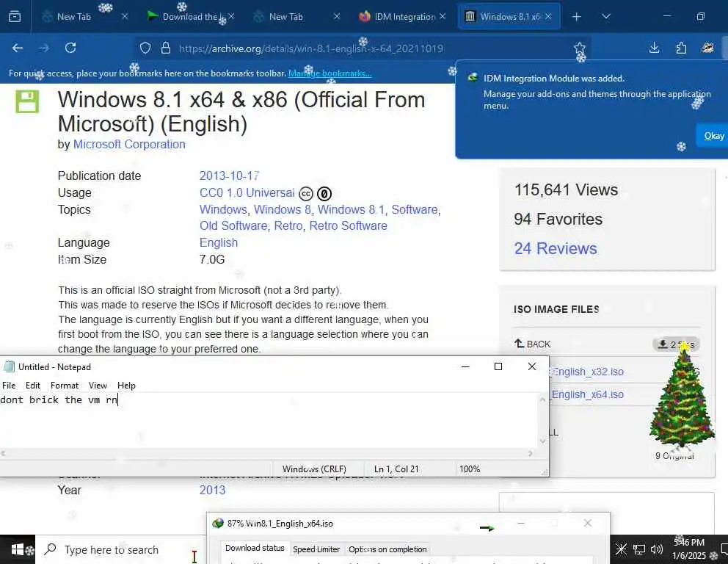The image size is (728, 564).
Task: Select IDM Download status tab
Action: point(255,548)
